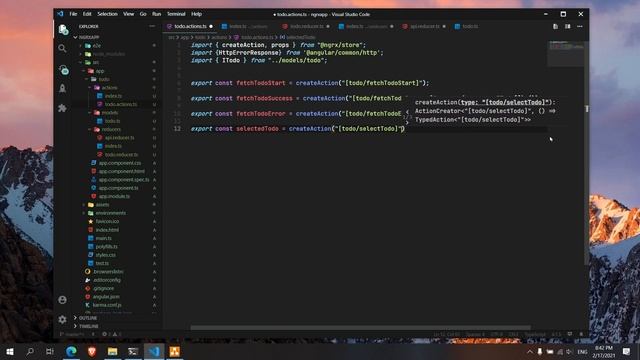640x360 pixels.
Task: Open the Go menu
Action: pyautogui.click(x=143, y=14)
